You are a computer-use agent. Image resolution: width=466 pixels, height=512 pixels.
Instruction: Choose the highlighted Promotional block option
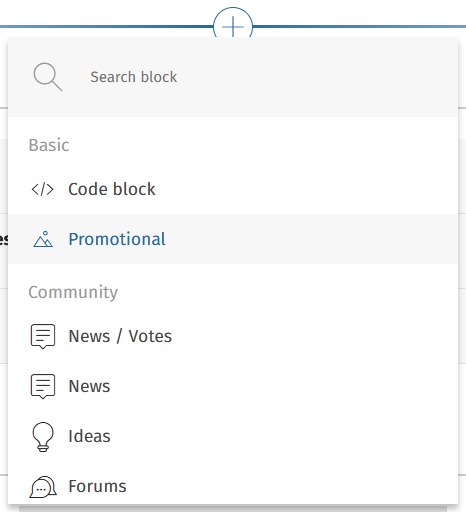(x=233, y=239)
